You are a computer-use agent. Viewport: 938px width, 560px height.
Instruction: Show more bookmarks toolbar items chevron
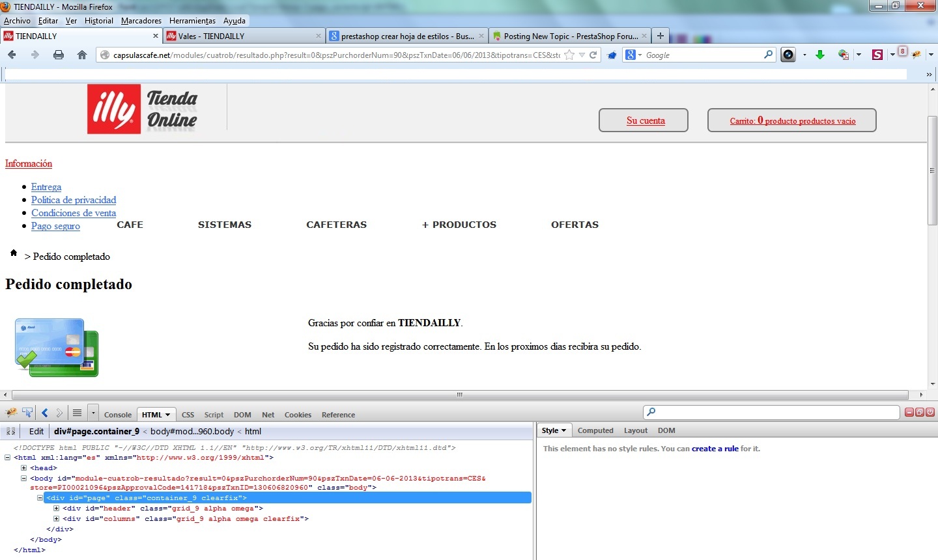[x=930, y=75]
